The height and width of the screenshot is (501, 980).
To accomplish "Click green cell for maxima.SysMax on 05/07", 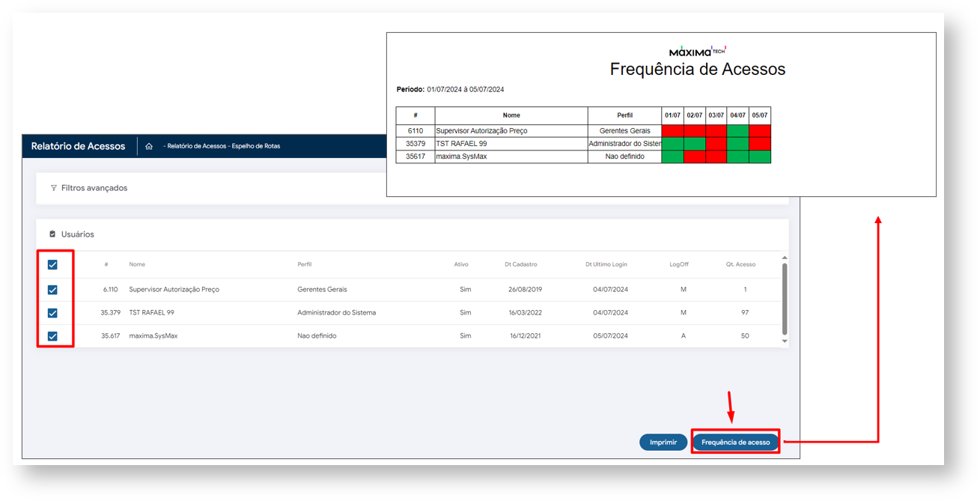I will (760, 157).
